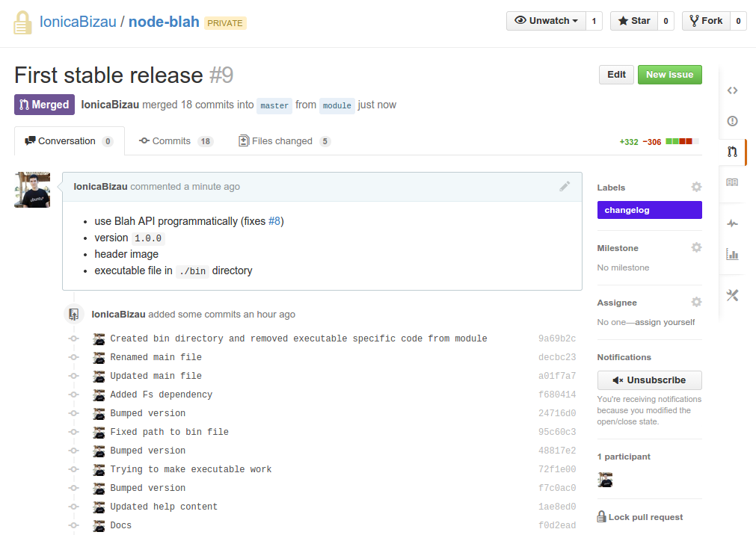
Task: Toggle the Unsubscribe notifications button
Action: pos(649,380)
